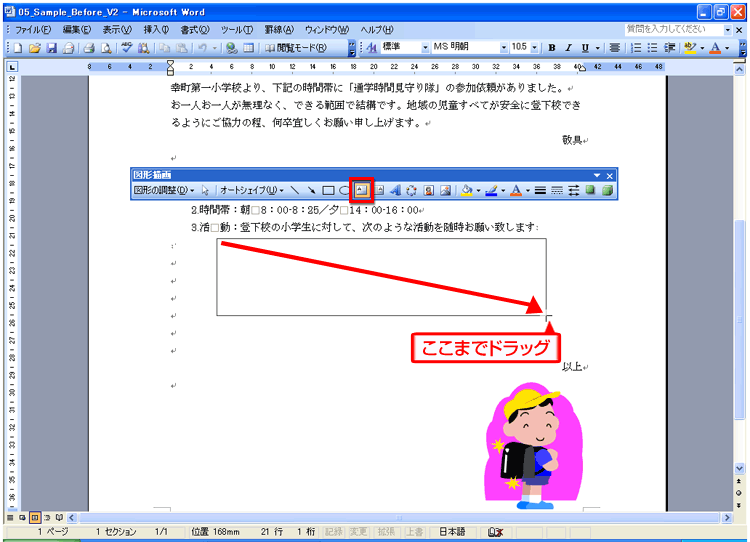The width and height of the screenshot is (750, 542).
Task: Toggle Italic formatting
Action: [568, 47]
